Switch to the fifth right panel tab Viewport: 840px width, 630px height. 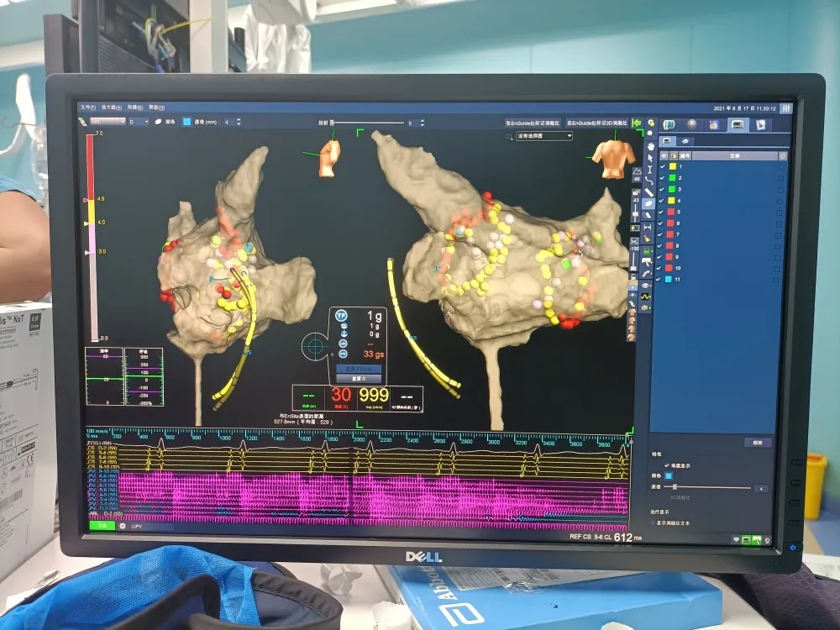pyautogui.click(x=760, y=124)
